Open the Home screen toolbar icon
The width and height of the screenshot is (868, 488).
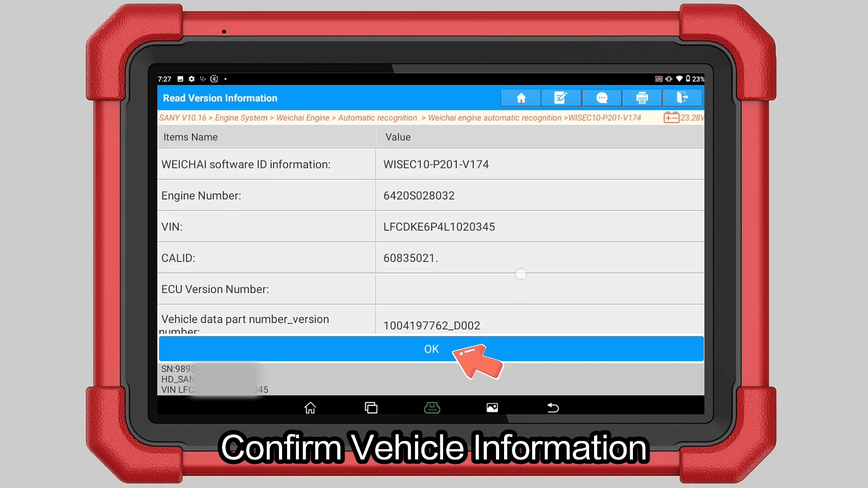[x=520, y=98]
